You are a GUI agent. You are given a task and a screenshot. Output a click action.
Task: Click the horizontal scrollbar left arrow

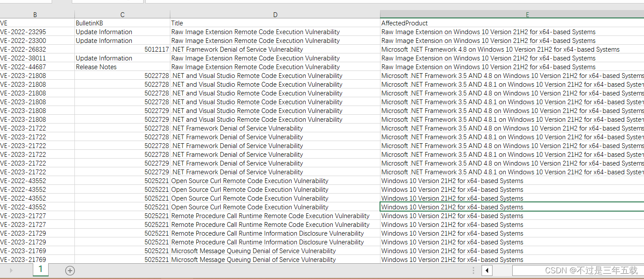coord(487,271)
